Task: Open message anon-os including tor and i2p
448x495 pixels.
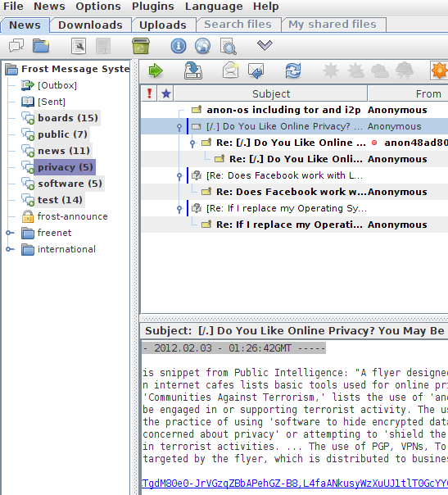Action: click(283, 110)
